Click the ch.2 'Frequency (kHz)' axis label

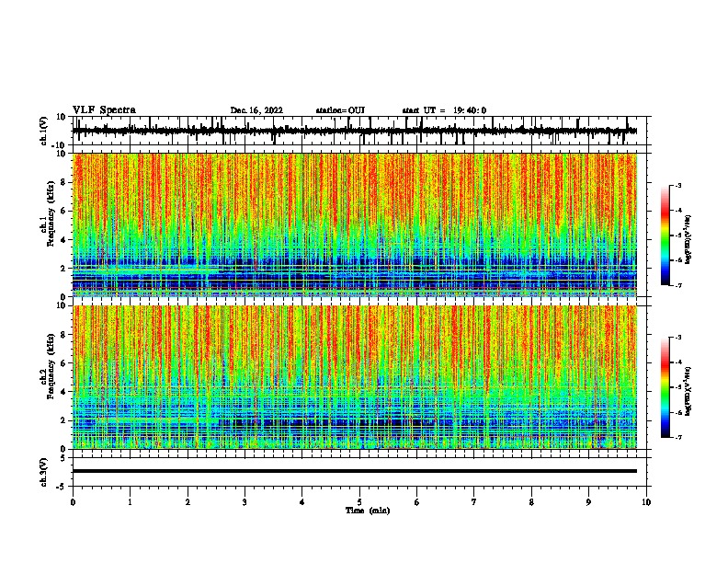click(x=51, y=366)
